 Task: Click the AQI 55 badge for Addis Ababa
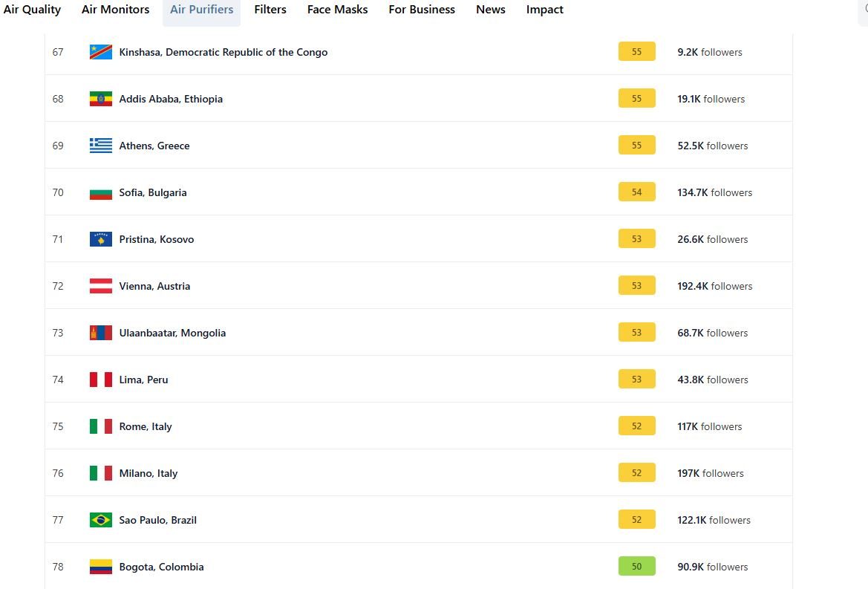pos(636,98)
